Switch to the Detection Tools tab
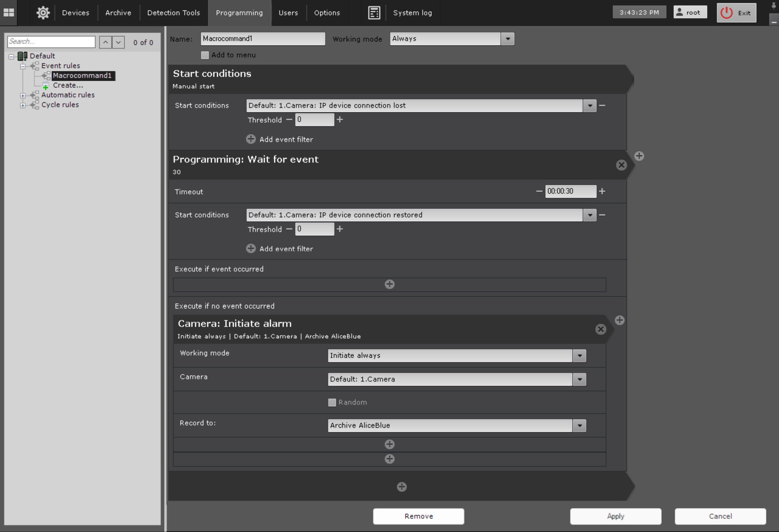This screenshot has height=532, width=779. click(173, 13)
